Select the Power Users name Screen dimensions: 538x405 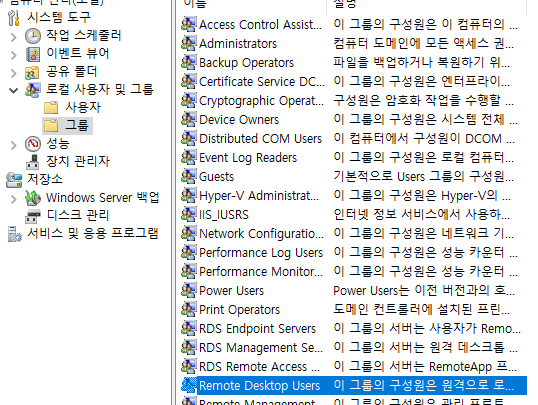click(x=231, y=290)
